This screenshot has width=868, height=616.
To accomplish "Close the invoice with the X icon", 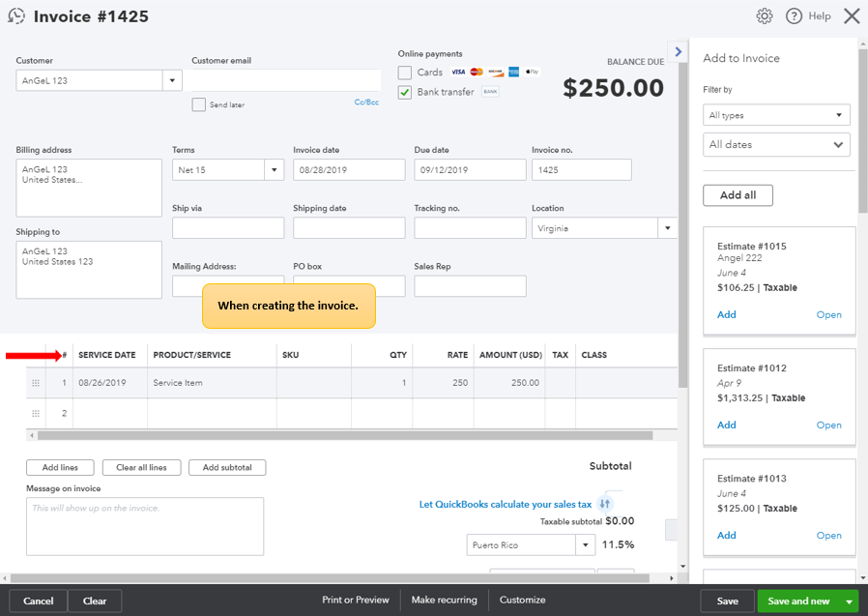I will pyautogui.click(x=852, y=16).
